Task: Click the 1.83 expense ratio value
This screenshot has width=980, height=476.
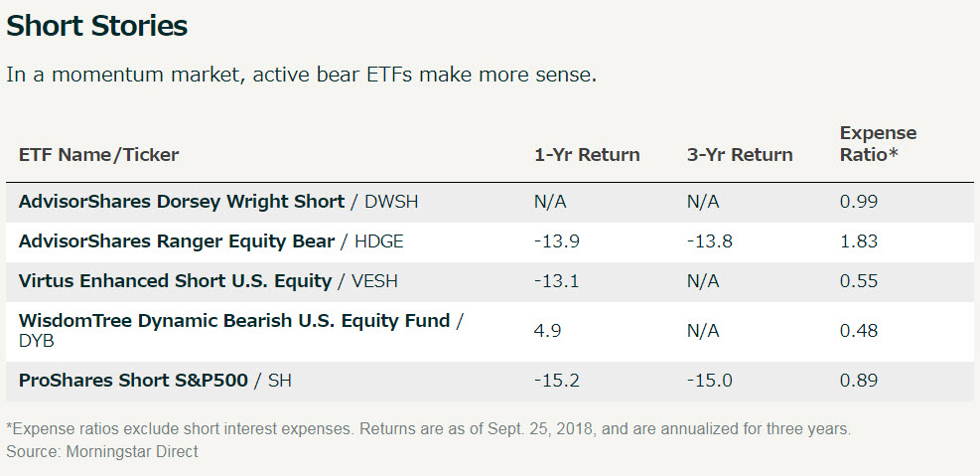Action: 859,240
